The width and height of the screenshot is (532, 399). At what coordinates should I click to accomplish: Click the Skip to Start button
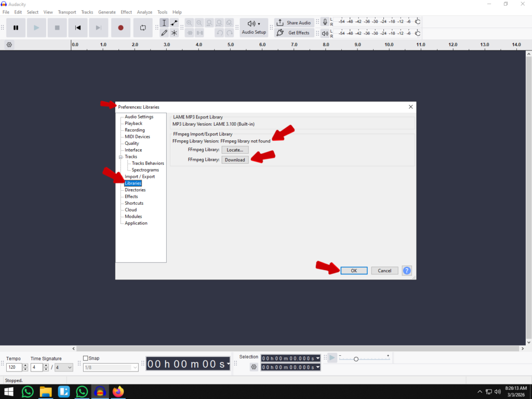pyautogui.click(x=78, y=28)
